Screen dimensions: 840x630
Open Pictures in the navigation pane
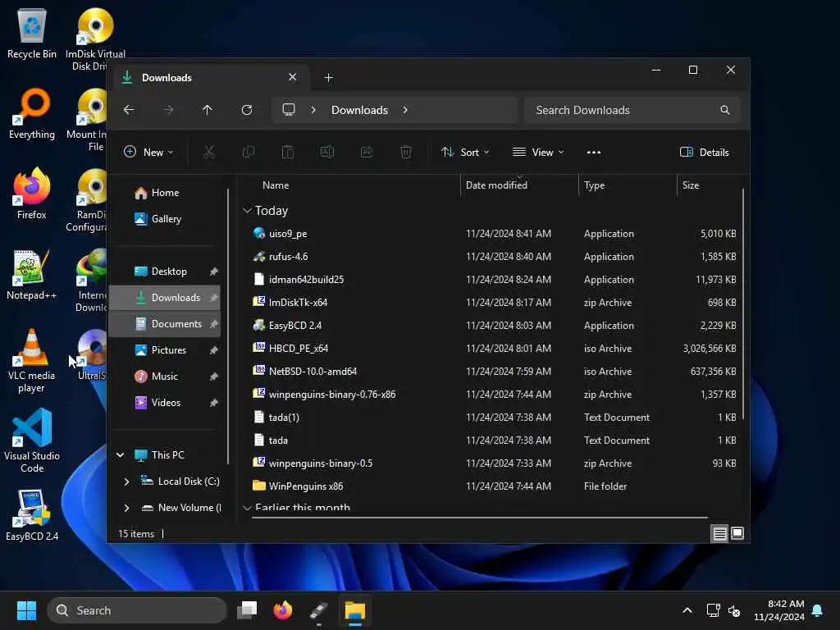pyautogui.click(x=165, y=349)
